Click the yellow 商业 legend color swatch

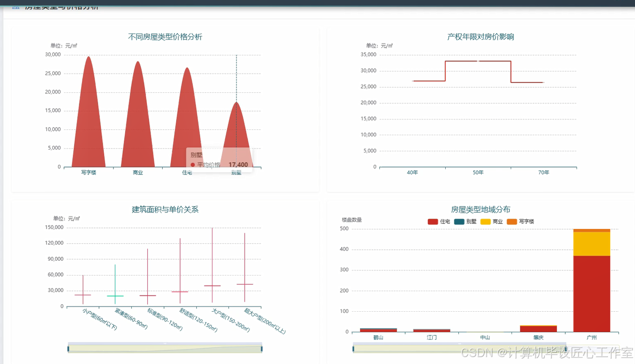click(486, 221)
